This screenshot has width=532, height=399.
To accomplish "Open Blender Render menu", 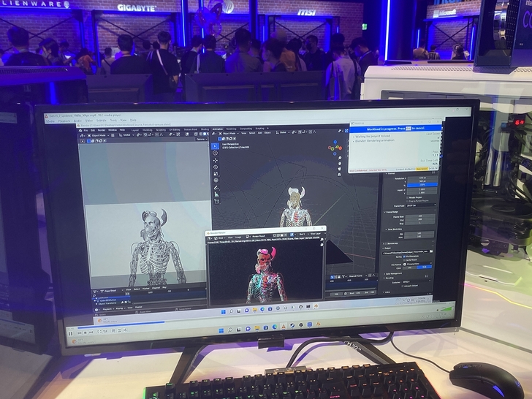I will [102, 130].
